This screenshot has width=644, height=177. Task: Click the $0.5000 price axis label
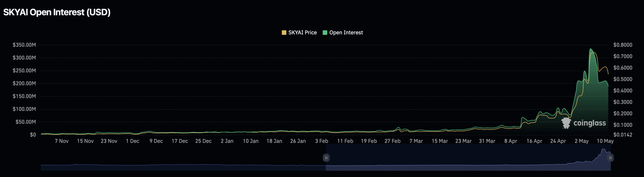pos(623,79)
